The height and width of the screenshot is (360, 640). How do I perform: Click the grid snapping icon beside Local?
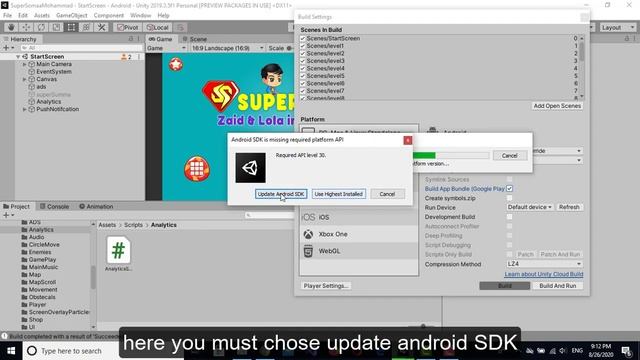tap(180, 27)
